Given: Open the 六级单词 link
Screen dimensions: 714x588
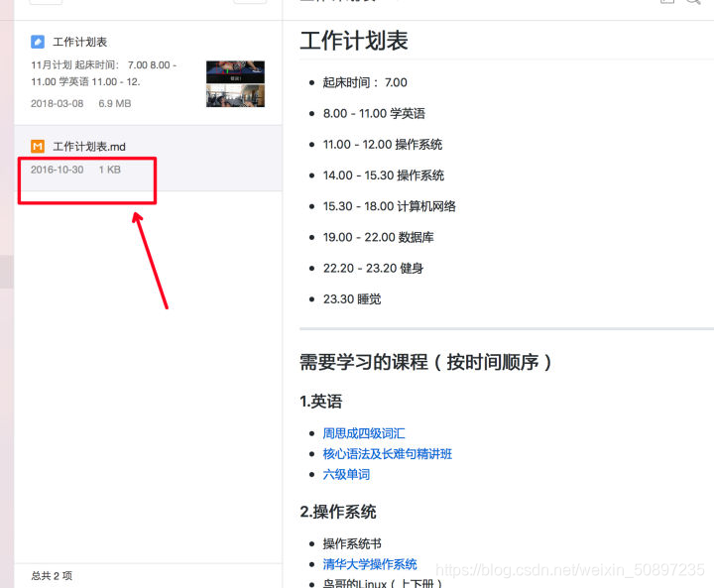Looking at the screenshot, I should point(346,474).
